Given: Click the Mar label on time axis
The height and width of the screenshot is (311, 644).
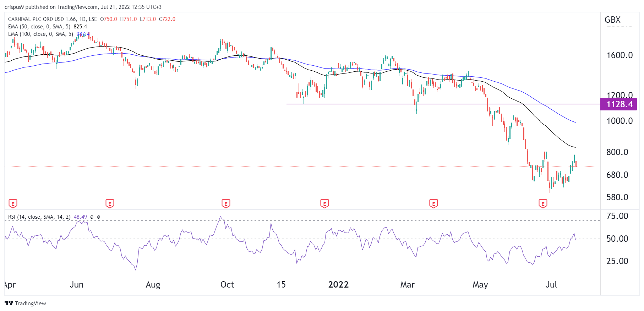Looking at the screenshot, I should pyautogui.click(x=408, y=285).
